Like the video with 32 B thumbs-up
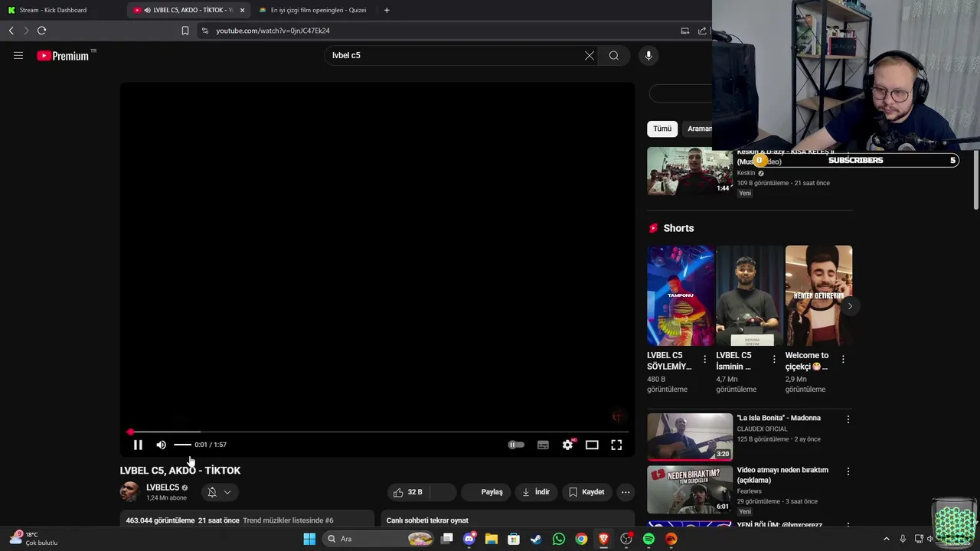 click(408, 492)
